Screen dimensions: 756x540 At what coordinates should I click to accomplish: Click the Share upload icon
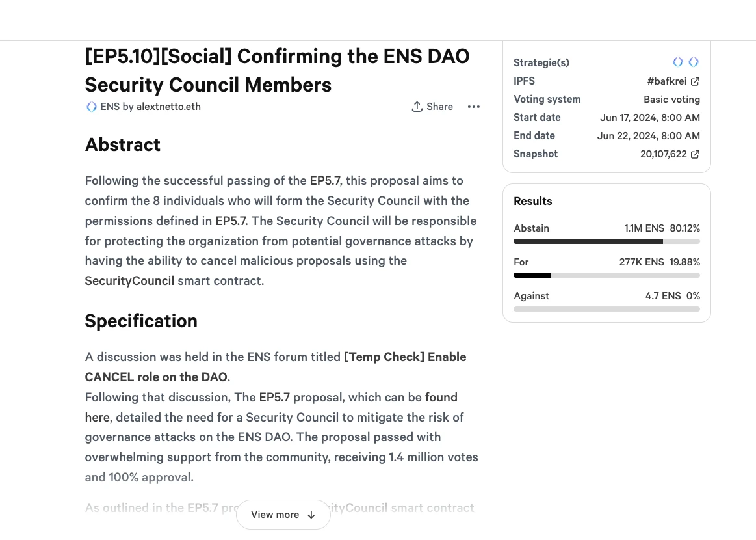pyautogui.click(x=417, y=107)
